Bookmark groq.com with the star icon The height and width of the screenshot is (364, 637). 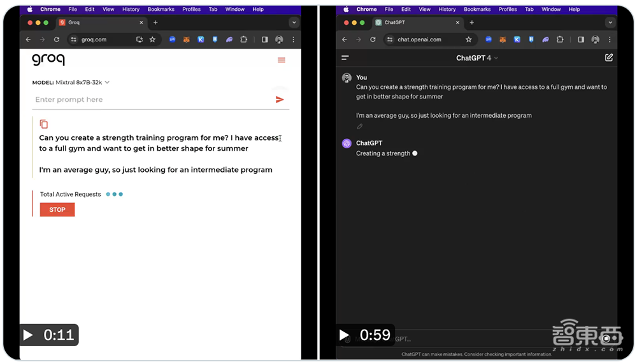[152, 39]
